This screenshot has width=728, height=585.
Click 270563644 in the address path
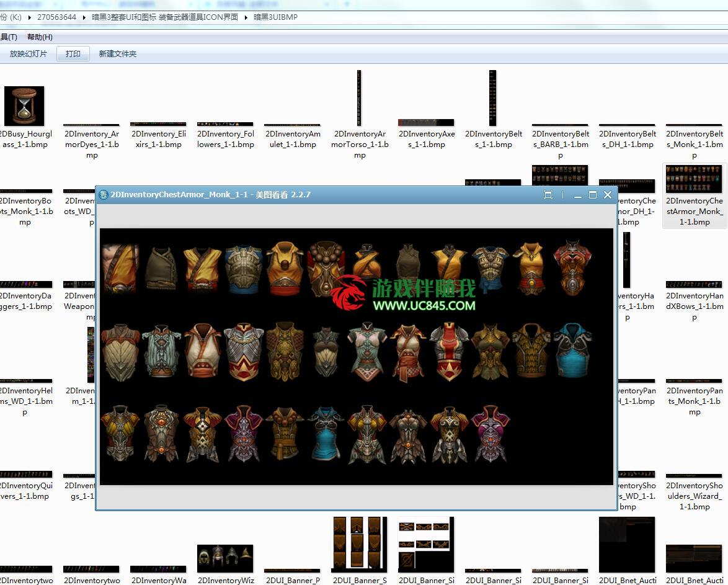pyautogui.click(x=56, y=17)
